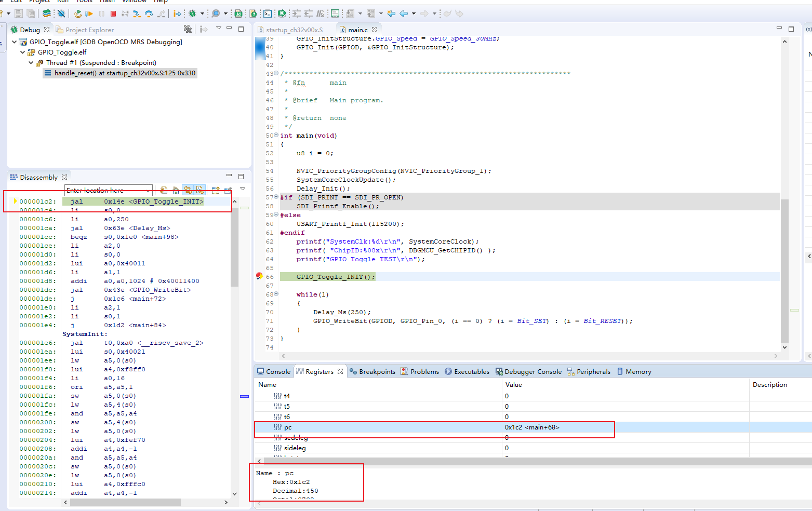This screenshot has width=812, height=511.
Task: Click the green bug Debug launch icon
Action: pos(193,14)
